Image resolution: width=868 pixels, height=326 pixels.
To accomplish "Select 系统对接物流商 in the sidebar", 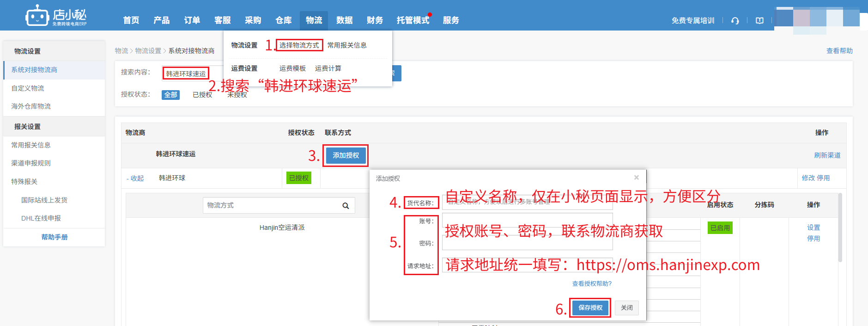I will tap(55, 70).
